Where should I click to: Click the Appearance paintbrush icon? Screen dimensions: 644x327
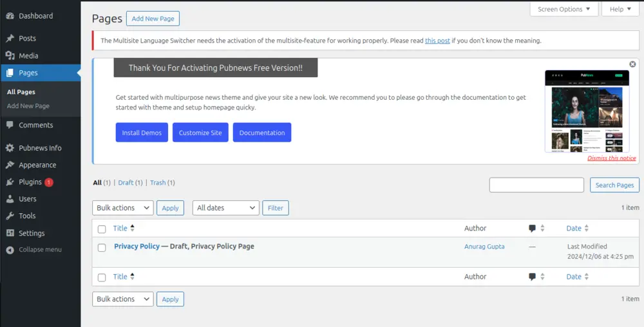(10, 165)
